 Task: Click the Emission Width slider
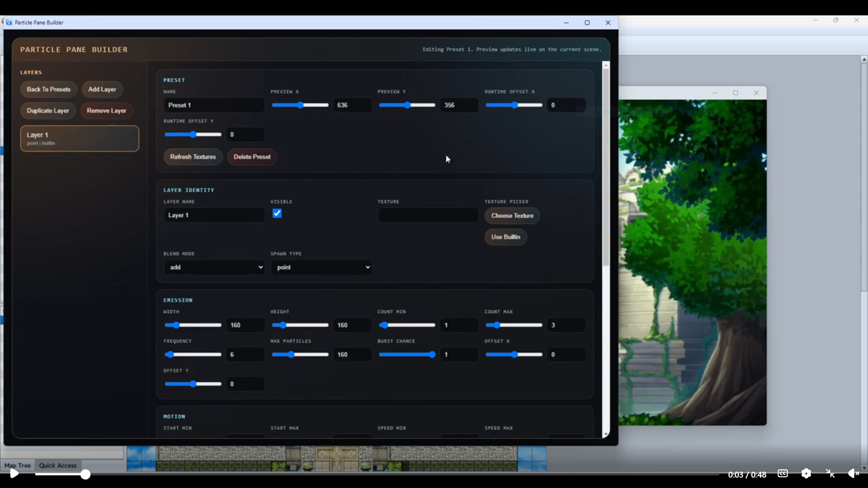point(193,325)
